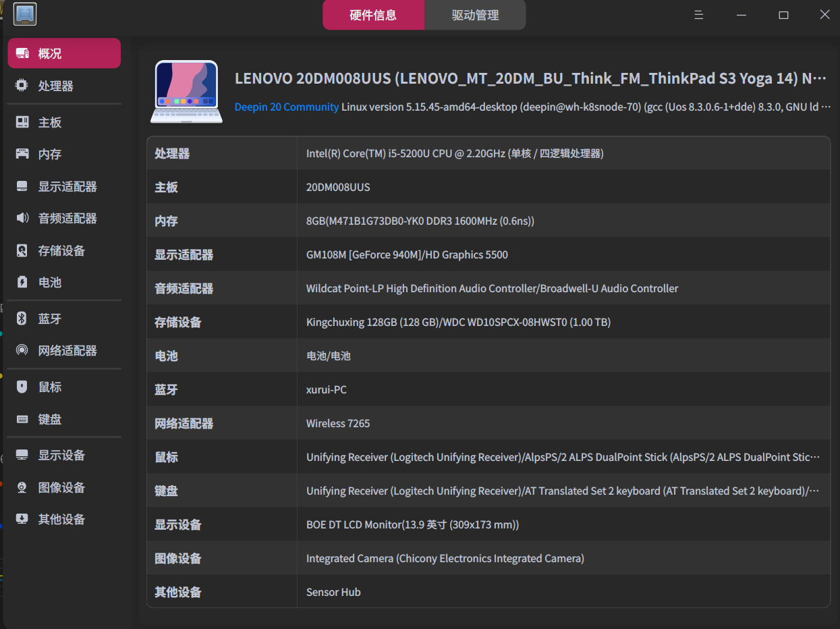Click the AT Translated Set 2 keyboard value
The width and height of the screenshot is (840, 629).
point(563,491)
